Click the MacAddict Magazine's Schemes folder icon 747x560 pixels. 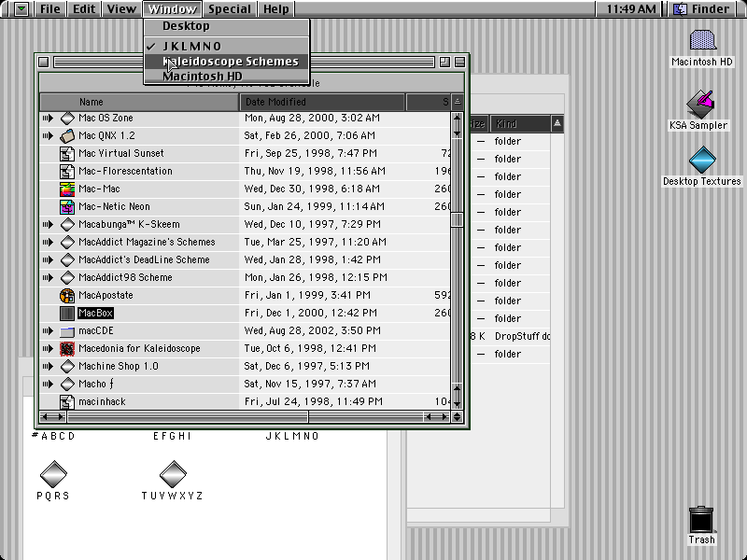click(67, 242)
